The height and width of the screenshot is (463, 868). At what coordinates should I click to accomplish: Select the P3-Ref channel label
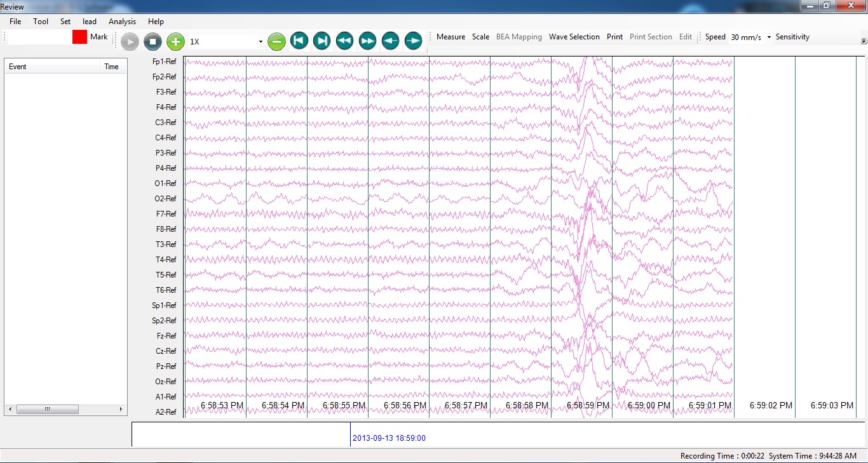[x=166, y=153]
